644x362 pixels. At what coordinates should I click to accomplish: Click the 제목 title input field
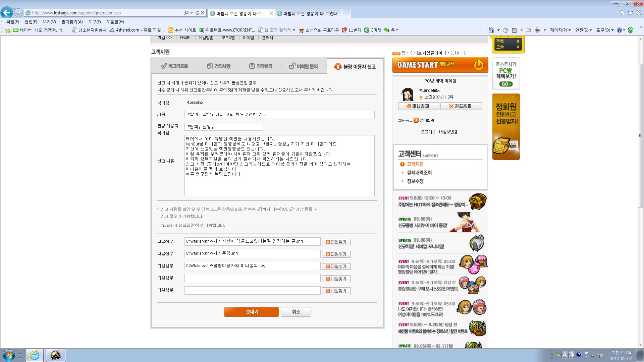pyautogui.click(x=279, y=115)
